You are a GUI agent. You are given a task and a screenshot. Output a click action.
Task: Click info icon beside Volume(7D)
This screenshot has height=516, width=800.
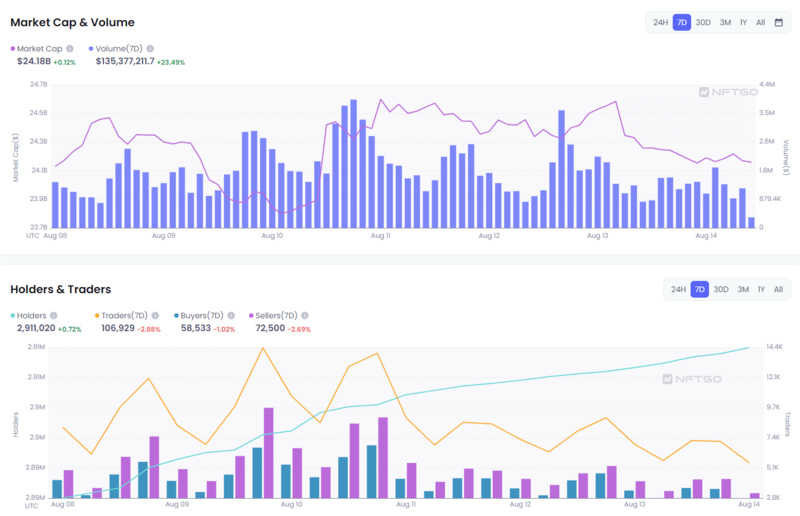(x=151, y=48)
